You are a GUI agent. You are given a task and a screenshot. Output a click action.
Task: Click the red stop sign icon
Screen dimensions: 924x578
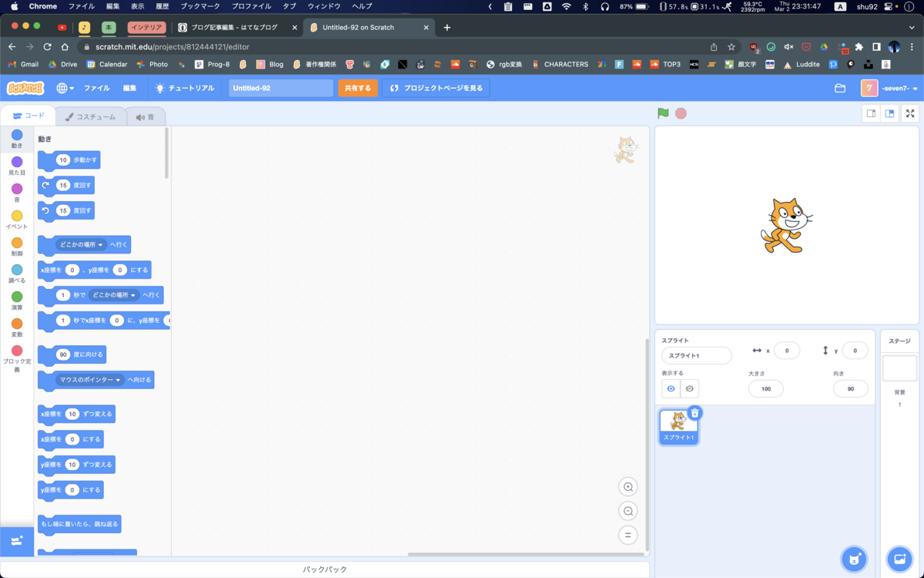pyautogui.click(x=680, y=113)
